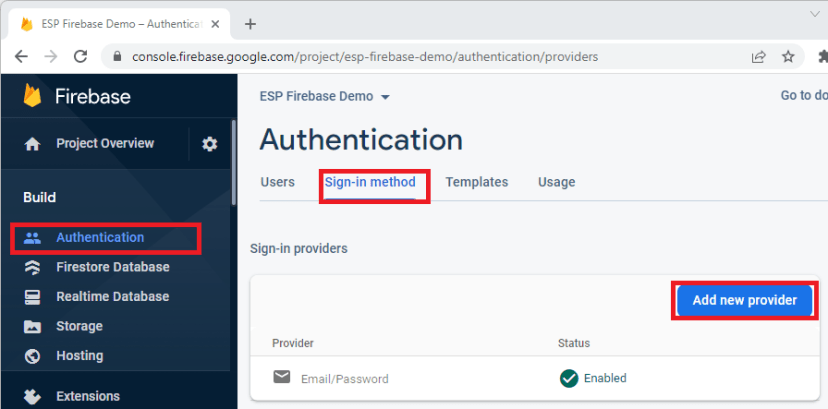Bookmark this page with star icon
The image size is (828, 409).
point(788,57)
